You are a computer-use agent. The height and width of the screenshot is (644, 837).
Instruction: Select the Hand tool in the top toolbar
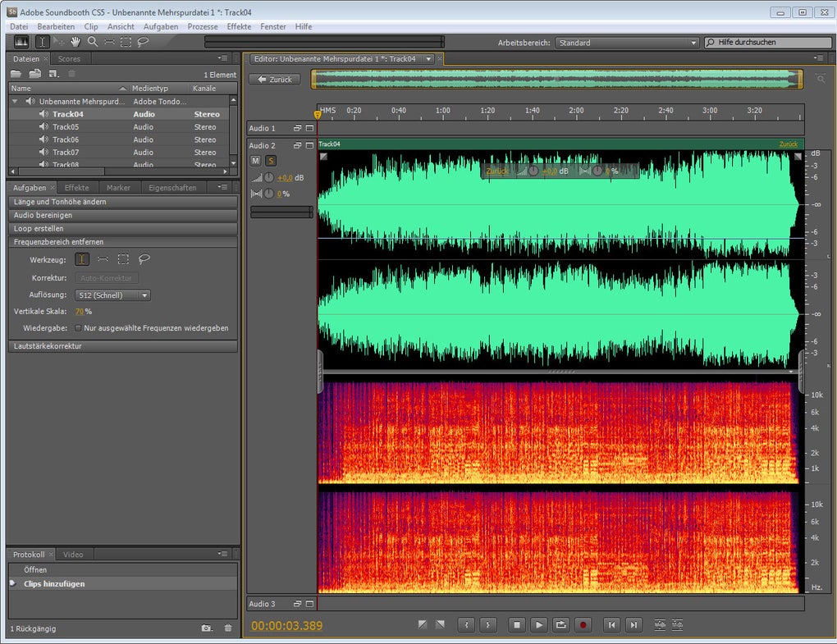coord(76,42)
